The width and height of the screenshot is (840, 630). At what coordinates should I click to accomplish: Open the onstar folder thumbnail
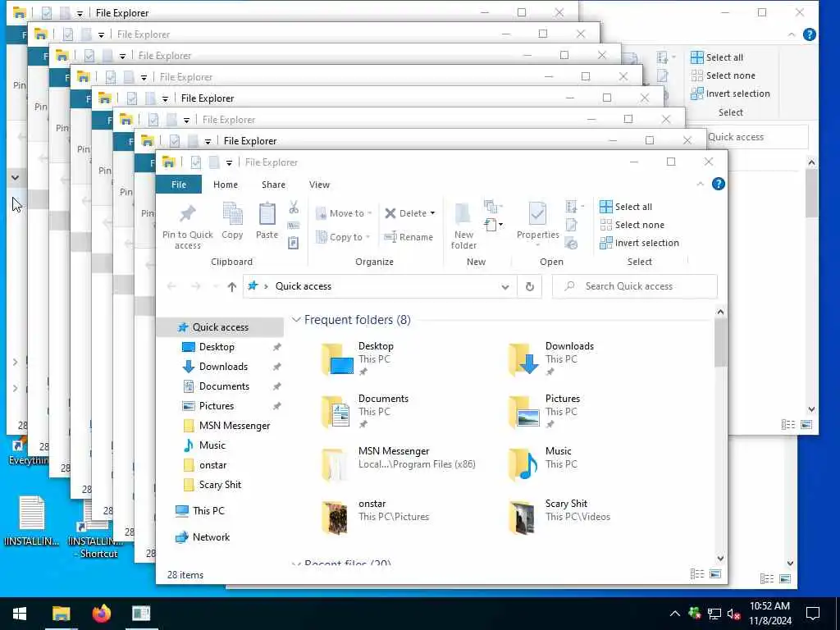point(336,518)
